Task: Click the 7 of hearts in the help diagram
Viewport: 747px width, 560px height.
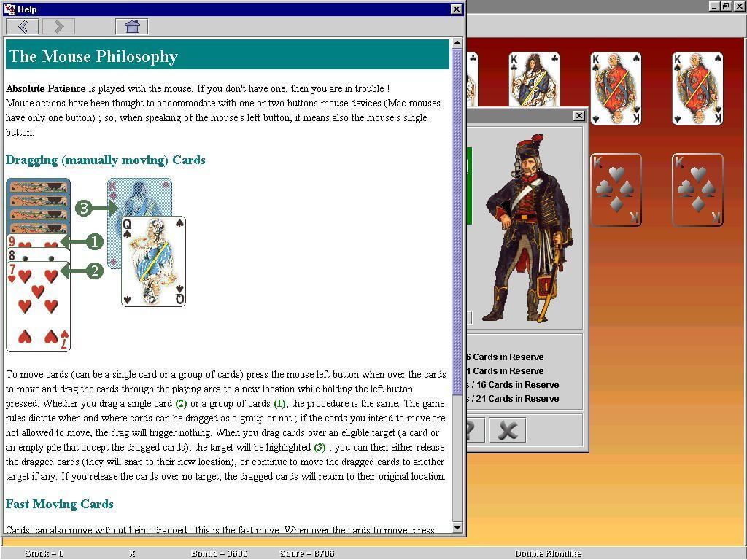Action: point(38,307)
